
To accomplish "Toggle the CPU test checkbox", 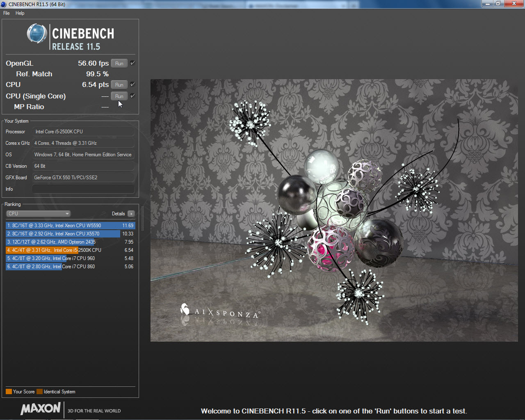I will click(x=132, y=84).
